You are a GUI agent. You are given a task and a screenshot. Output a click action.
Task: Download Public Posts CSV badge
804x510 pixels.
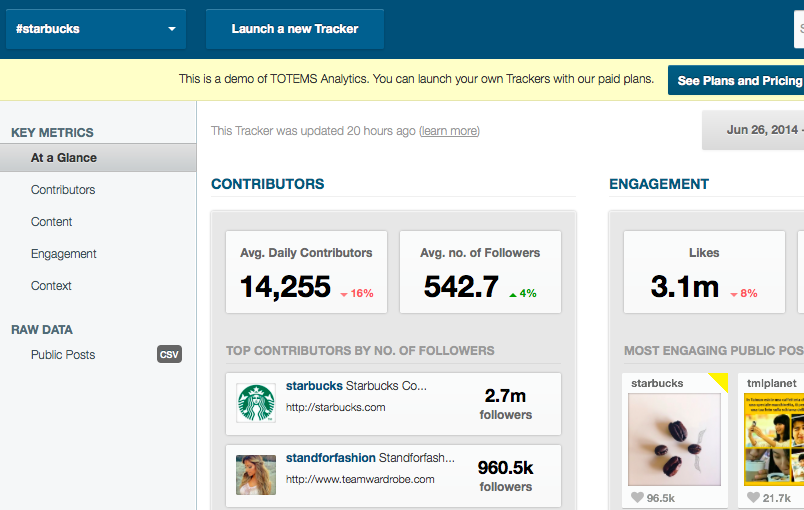pos(169,355)
